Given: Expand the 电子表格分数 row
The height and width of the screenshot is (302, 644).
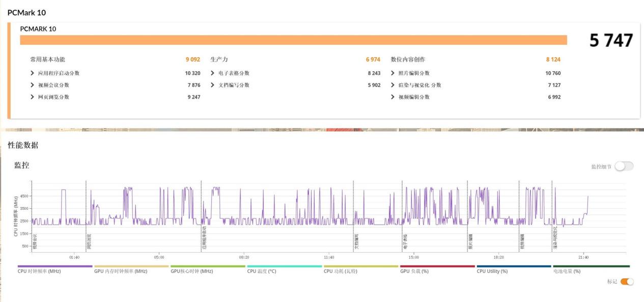Looking at the screenshot, I should [213, 73].
